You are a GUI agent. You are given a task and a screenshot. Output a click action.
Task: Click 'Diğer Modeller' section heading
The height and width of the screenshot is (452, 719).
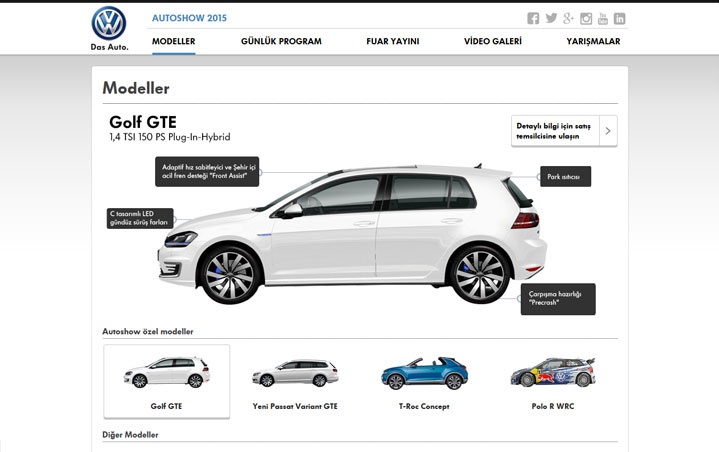130,435
